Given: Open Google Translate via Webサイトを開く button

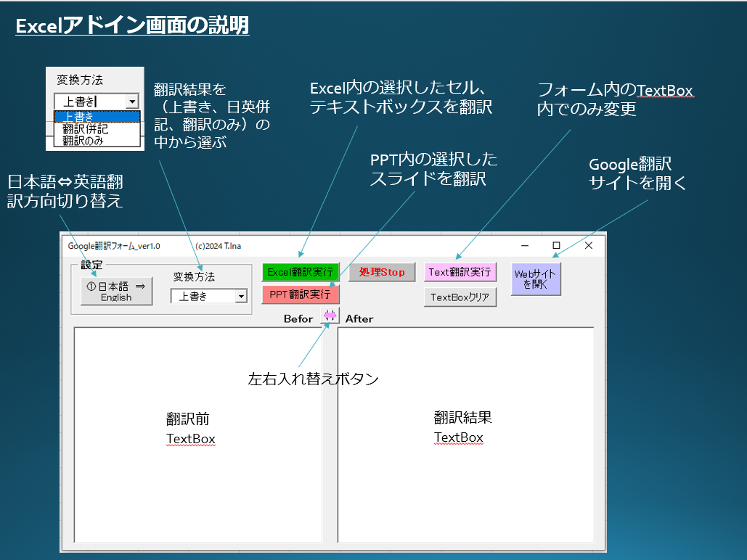Looking at the screenshot, I should point(536,278).
